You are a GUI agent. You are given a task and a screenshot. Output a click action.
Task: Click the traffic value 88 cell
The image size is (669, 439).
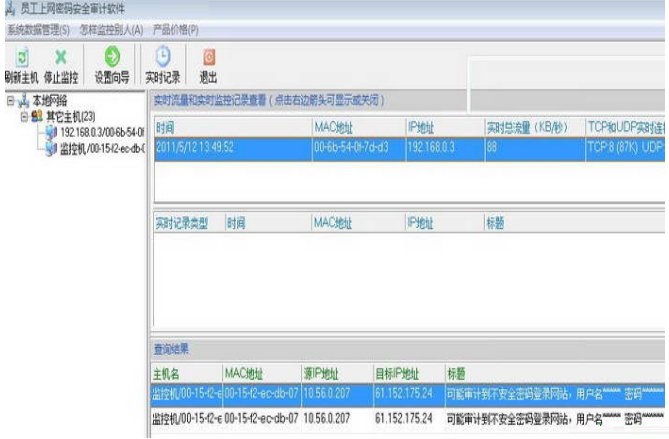tap(535, 148)
